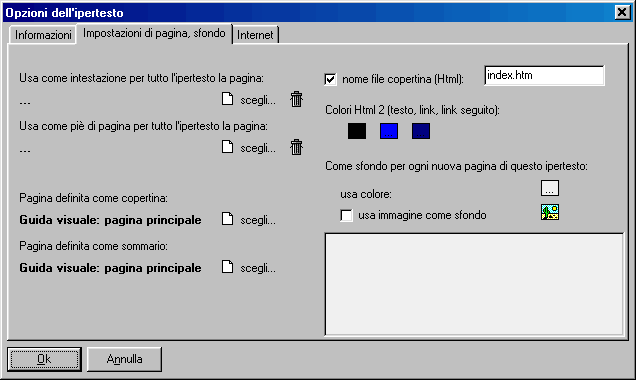Click the empty background preview area

pyautogui.click(x=474, y=284)
